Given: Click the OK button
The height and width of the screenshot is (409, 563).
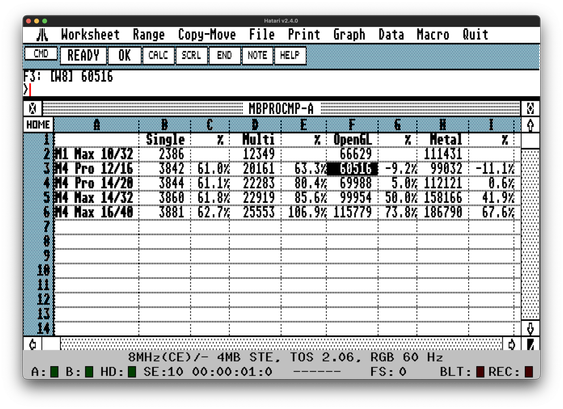Looking at the screenshot, I should coord(124,55).
